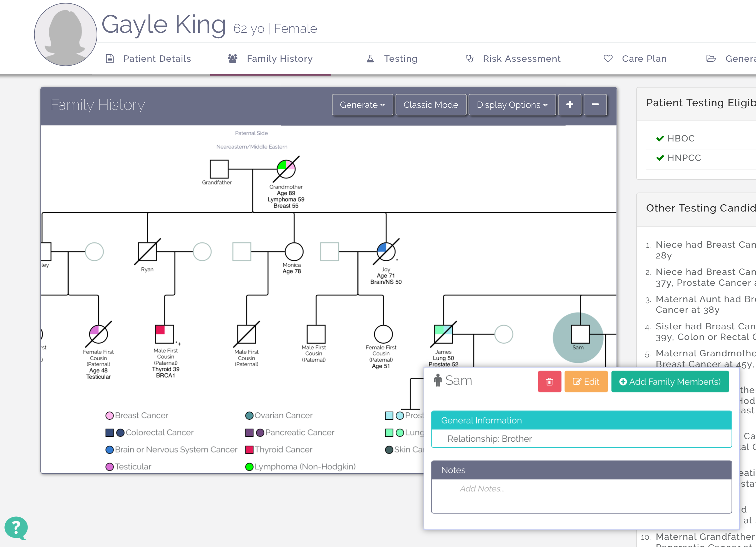Click Gayle King's profile avatar
This screenshot has height=547, width=756.
click(x=66, y=34)
